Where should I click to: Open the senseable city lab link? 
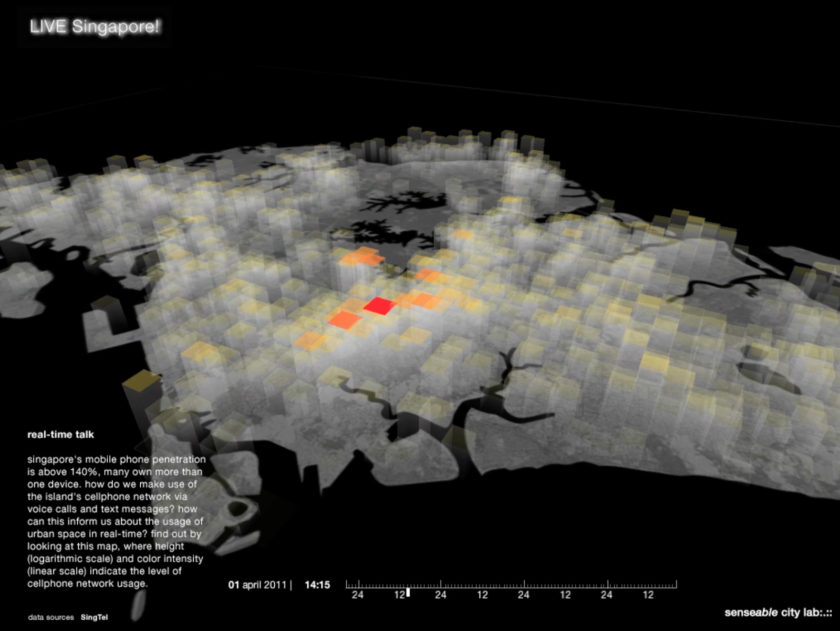coord(778,612)
